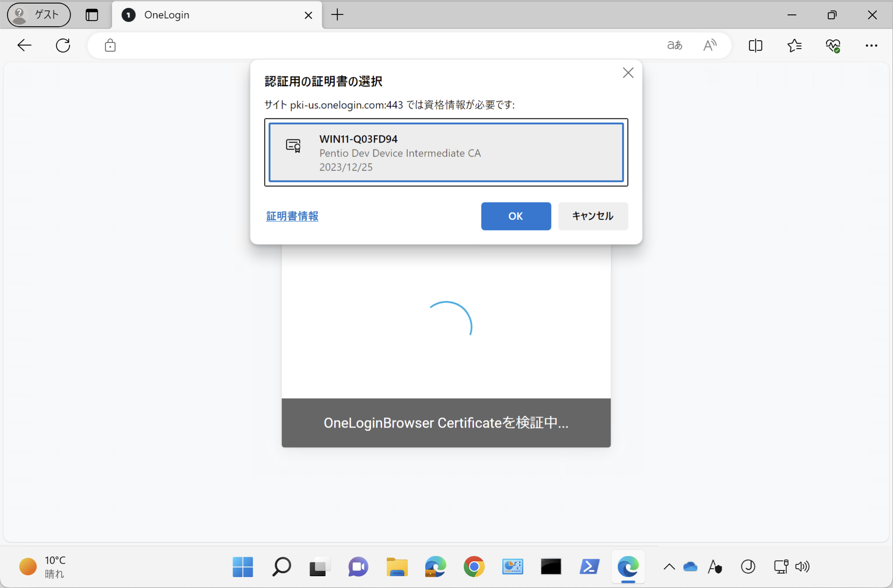
Task: Open File Explorer from taskbar
Action: point(397,567)
